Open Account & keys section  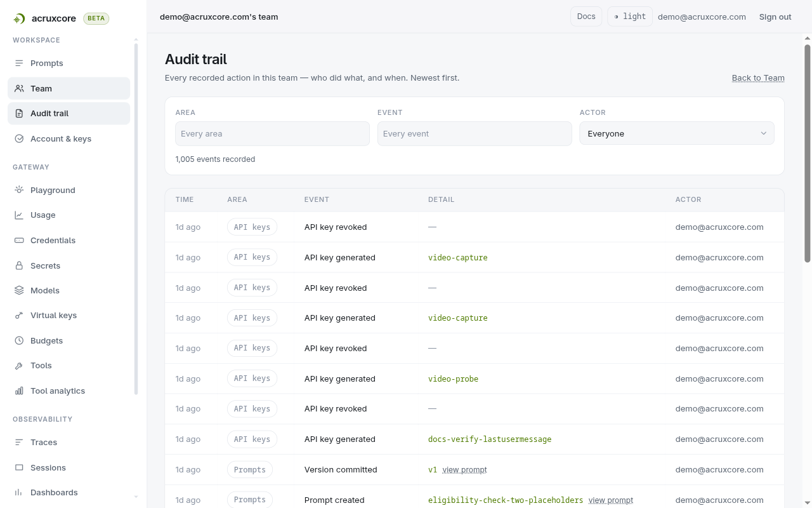click(x=69, y=138)
